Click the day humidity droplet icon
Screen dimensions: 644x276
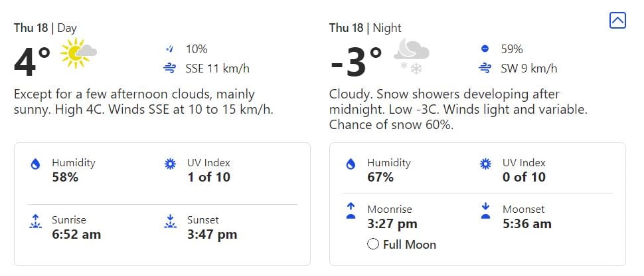(35, 164)
